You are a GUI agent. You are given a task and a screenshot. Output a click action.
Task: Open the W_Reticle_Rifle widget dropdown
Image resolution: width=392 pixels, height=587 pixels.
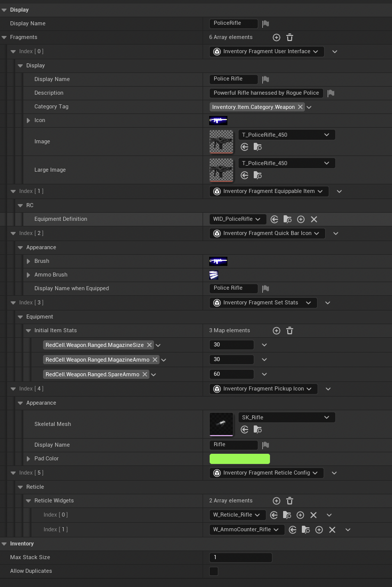tap(238, 515)
